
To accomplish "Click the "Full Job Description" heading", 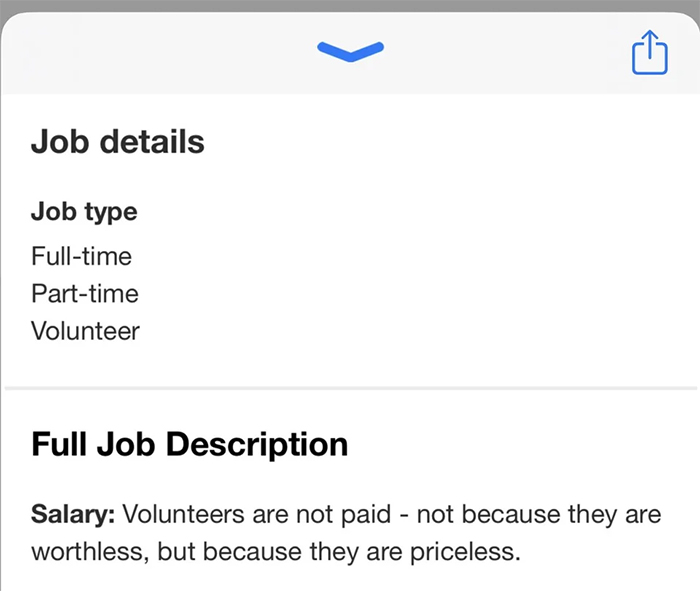I will click(190, 444).
